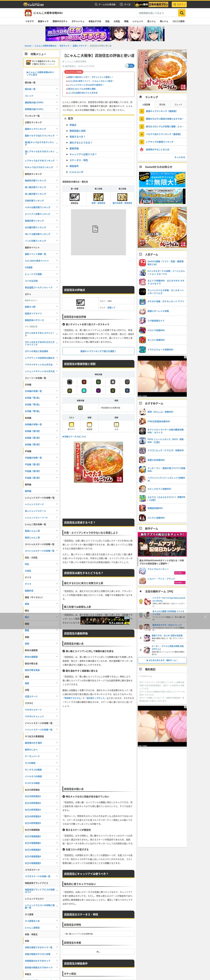This screenshot has width=210, height=980.
Task: Click the 攻略情報を探してみよう search field
Action: tap(157, 13)
